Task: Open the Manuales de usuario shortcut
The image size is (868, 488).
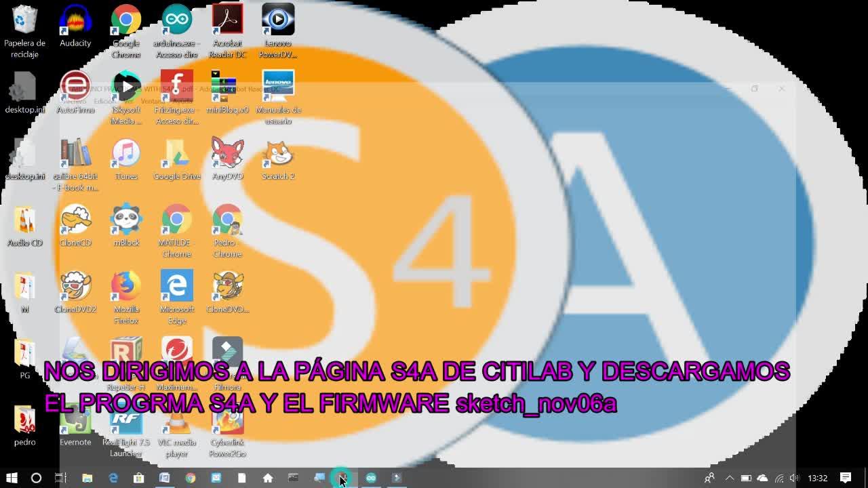Action: pos(278,98)
